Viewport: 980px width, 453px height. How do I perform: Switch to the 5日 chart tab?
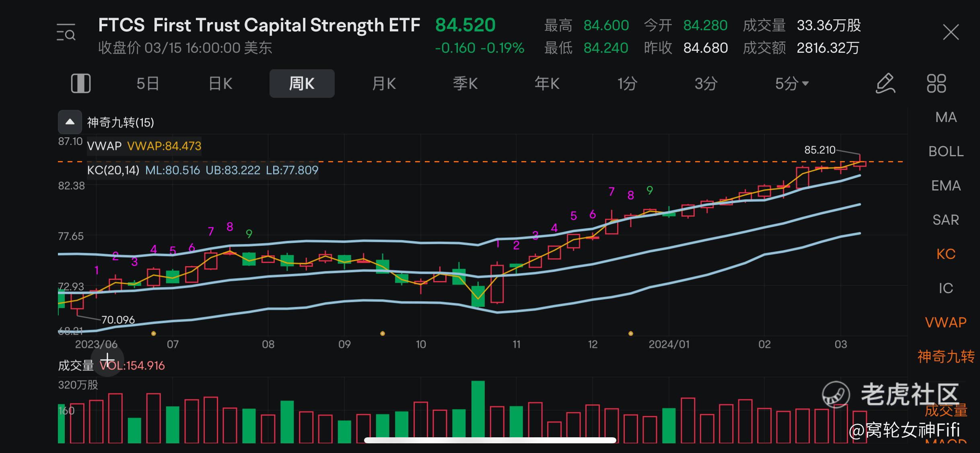pos(148,84)
